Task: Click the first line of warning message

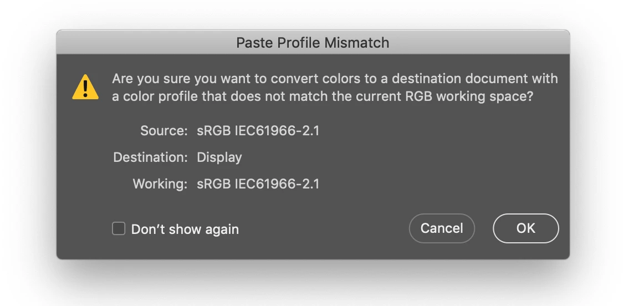Action: (x=335, y=79)
